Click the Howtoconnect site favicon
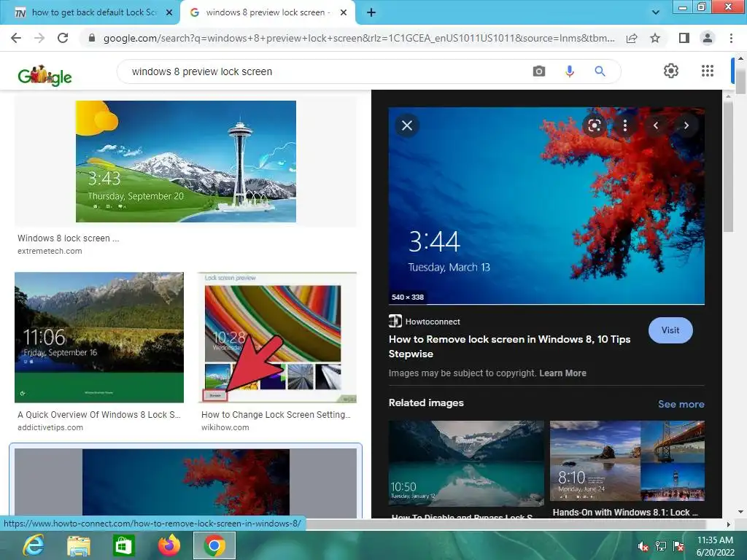Screen dimensions: 747x560 tap(395, 321)
